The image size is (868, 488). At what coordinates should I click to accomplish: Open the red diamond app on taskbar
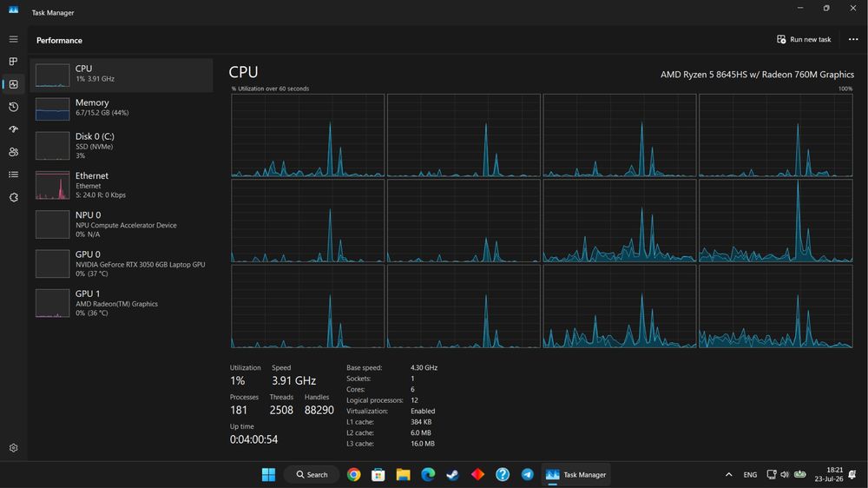click(x=477, y=475)
